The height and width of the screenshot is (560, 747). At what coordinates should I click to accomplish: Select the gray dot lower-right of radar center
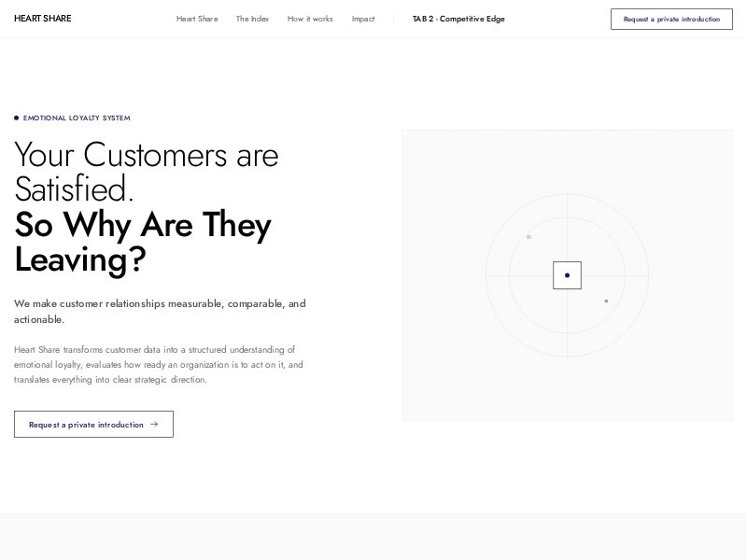pos(606,301)
